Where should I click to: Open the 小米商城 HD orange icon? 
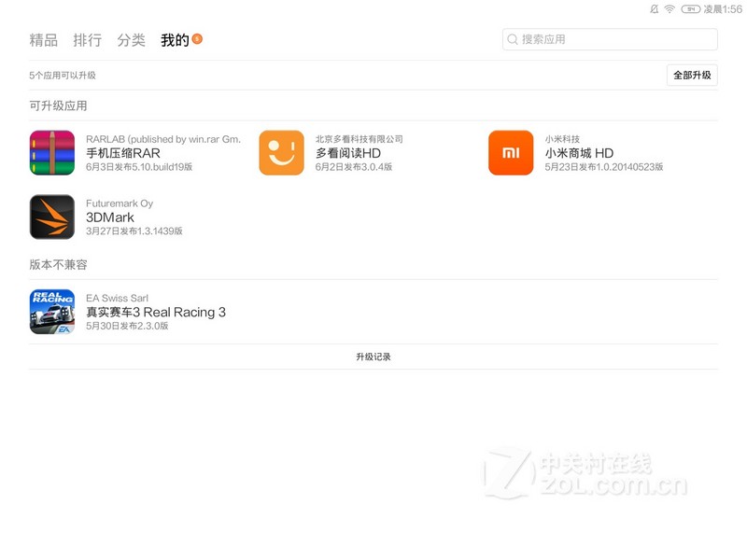click(x=511, y=153)
